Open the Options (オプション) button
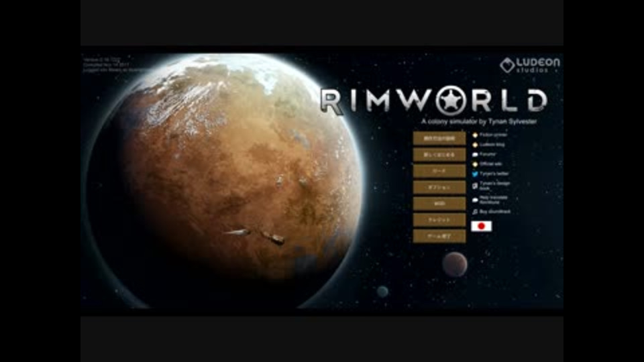644x362 pixels. click(x=439, y=187)
